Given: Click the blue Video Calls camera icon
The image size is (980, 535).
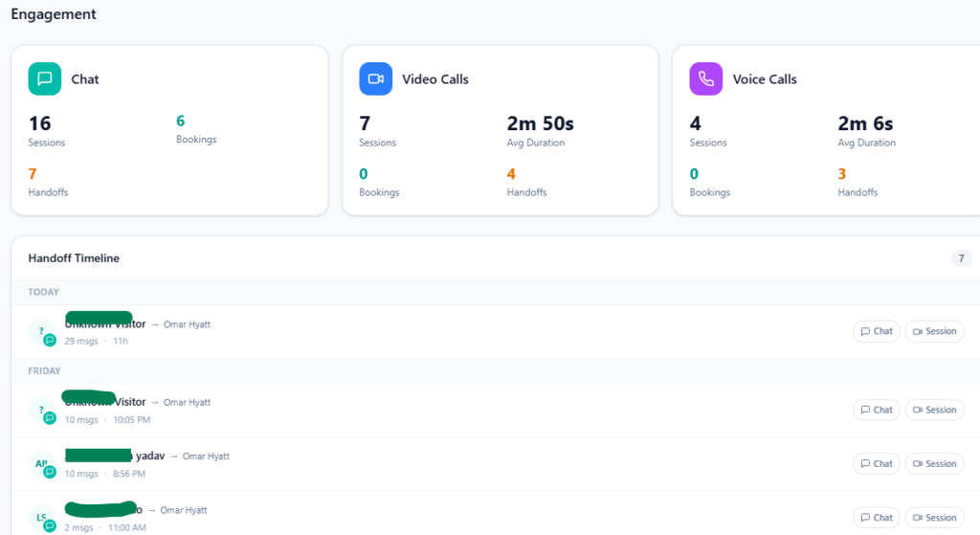Looking at the screenshot, I should click(375, 78).
